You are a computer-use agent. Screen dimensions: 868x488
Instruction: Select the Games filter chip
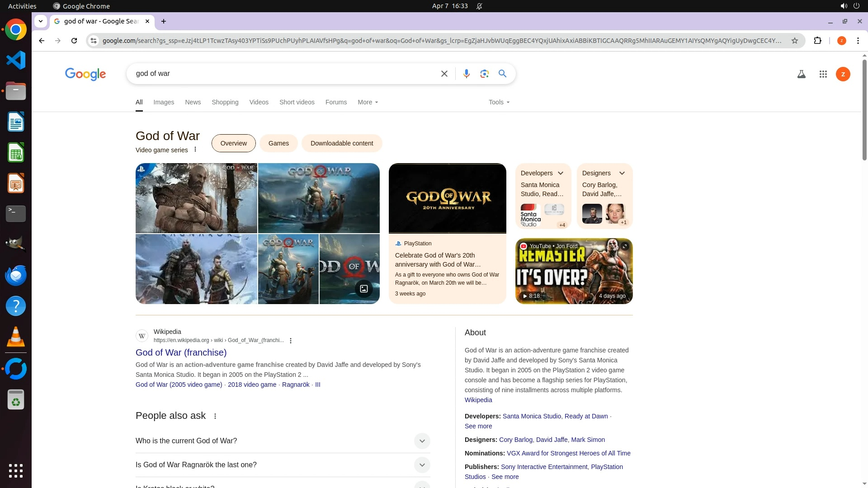tap(278, 143)
